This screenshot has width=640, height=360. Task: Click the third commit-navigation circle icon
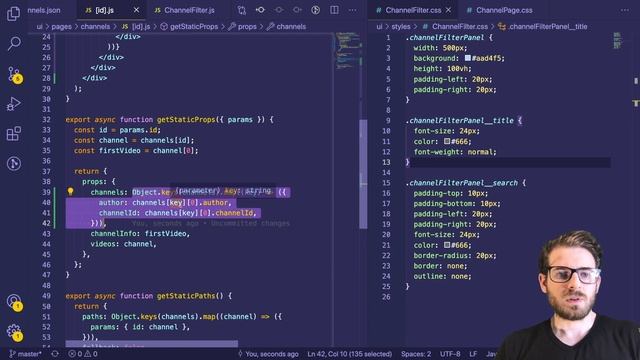pyautogui.click(x=297, y=10)
